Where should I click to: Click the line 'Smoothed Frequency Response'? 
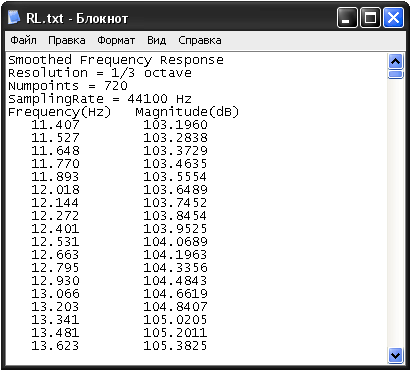[116, 60]
